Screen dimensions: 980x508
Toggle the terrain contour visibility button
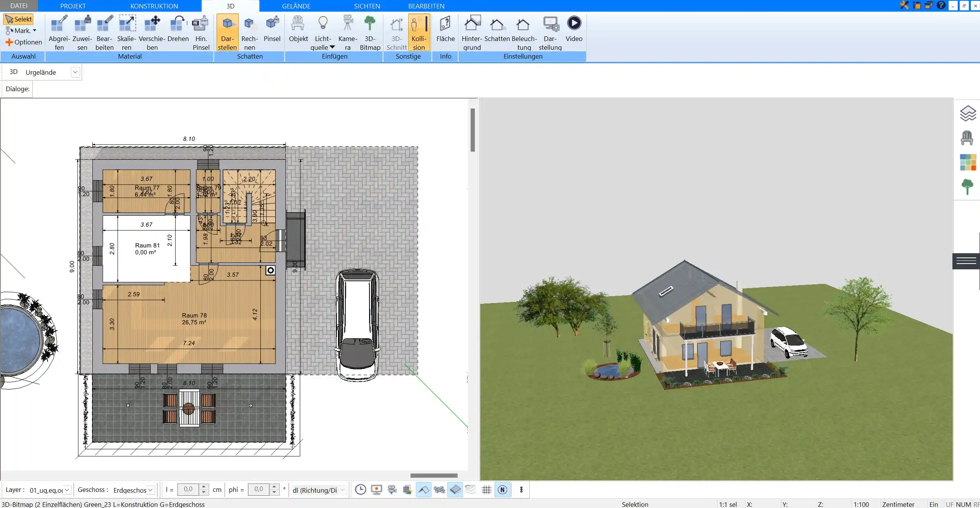tap(471, 489)
